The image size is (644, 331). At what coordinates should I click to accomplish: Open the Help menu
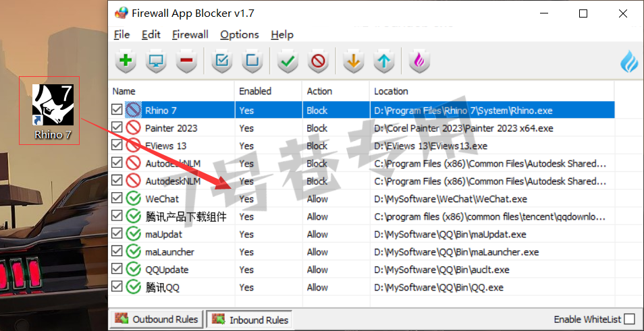coord(282,34)
